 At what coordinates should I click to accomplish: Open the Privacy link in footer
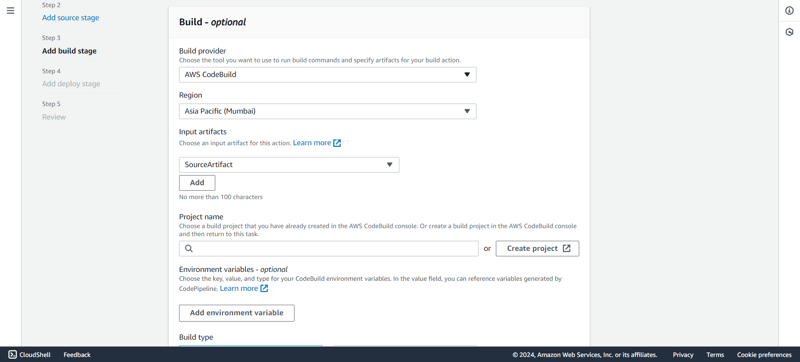[x=683, y=355]
